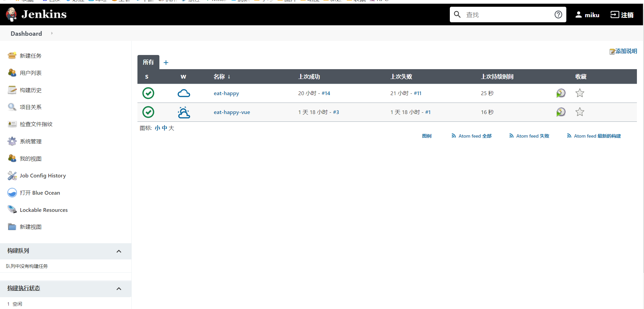644x309 pixels.
Task: Open build #3 of eat-happy-vue
Action: tap(336, 112)
